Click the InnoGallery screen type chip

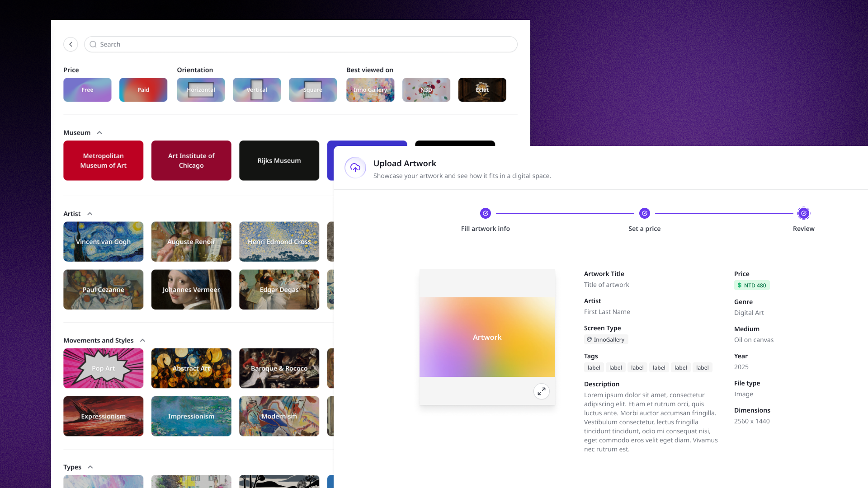[x=606, y=339]
